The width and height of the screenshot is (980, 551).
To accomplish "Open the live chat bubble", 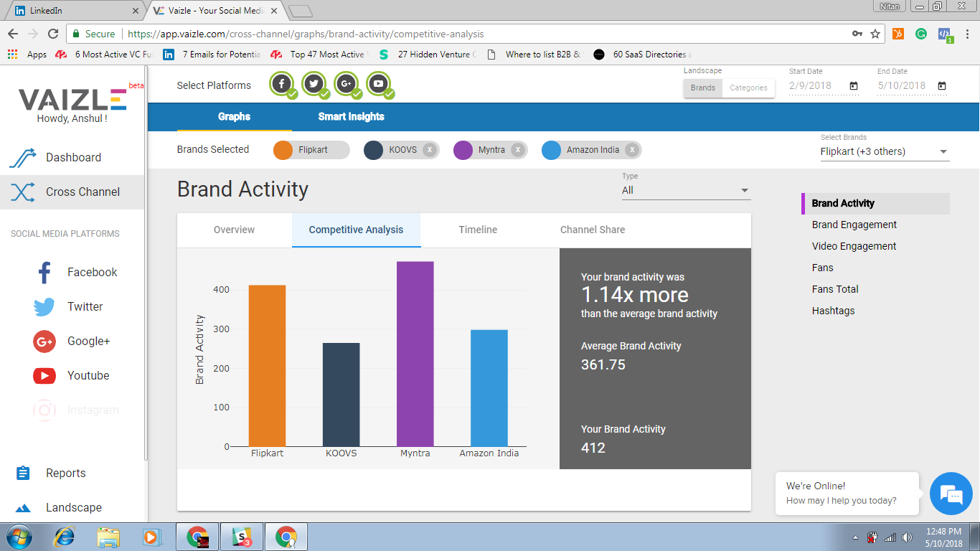I will click(x=951, y=494).
